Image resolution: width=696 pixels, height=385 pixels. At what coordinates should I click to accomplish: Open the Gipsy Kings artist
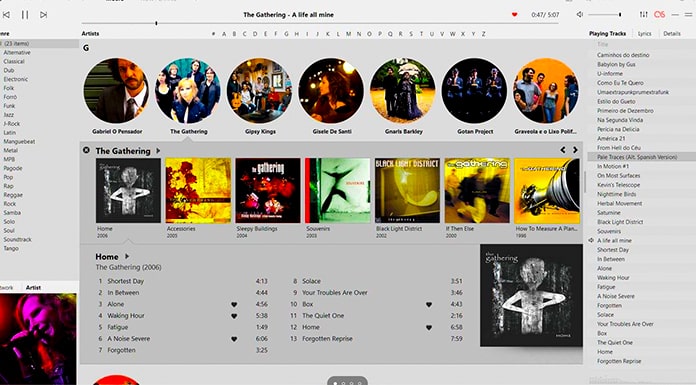(x=260, y=91)
